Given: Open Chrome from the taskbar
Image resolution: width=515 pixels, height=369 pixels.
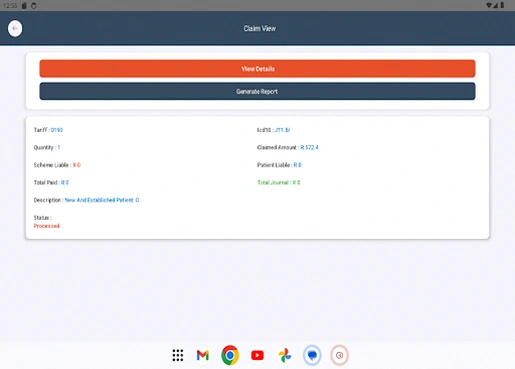Looking at the screenshot, I should (x=230, y=355).
